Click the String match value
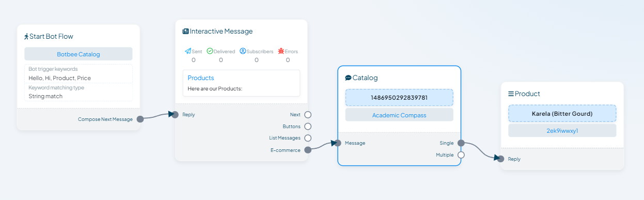This screenshot has width=644, height=200. (x=45, y=96)
